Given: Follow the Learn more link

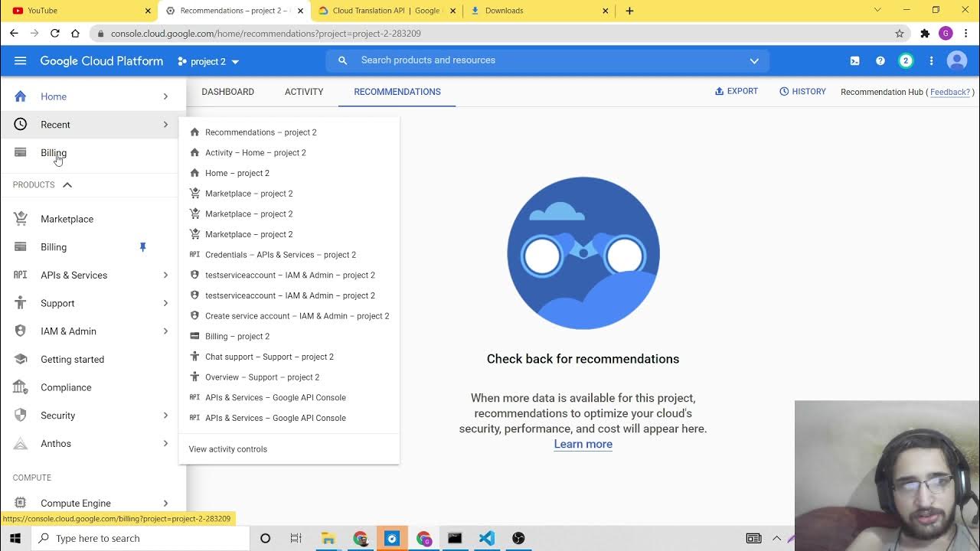Looking at the screenshot, I should (x=583, y=444).
